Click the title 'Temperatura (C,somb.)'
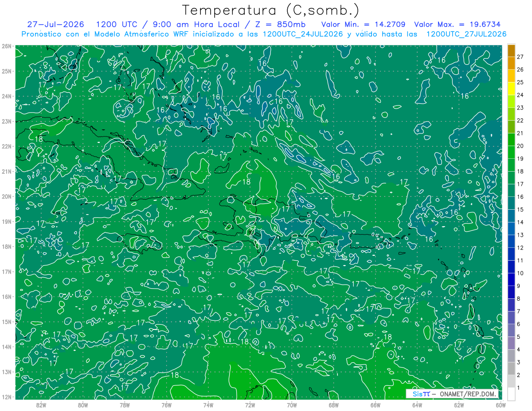This screenshot has height=411, width=532. (270, 10)
